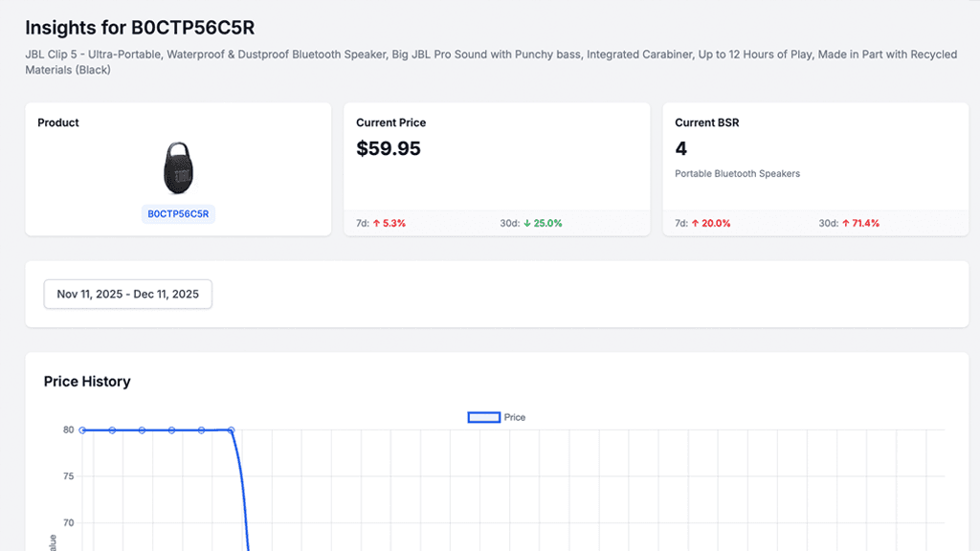The image size is (980, 551).
Task: Click the Current BSR card heading
Action: pyautogui.click(x=706, y=122)
